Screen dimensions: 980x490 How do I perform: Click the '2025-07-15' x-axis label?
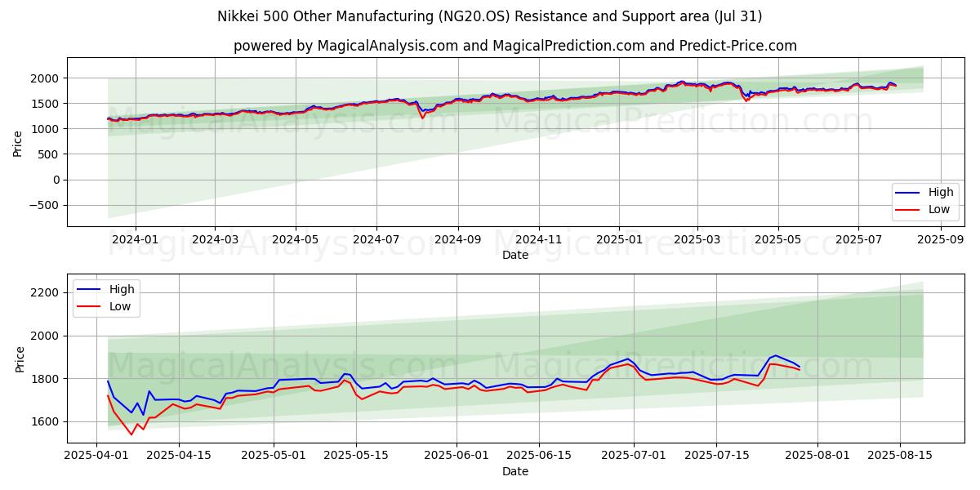pos(715,456)
